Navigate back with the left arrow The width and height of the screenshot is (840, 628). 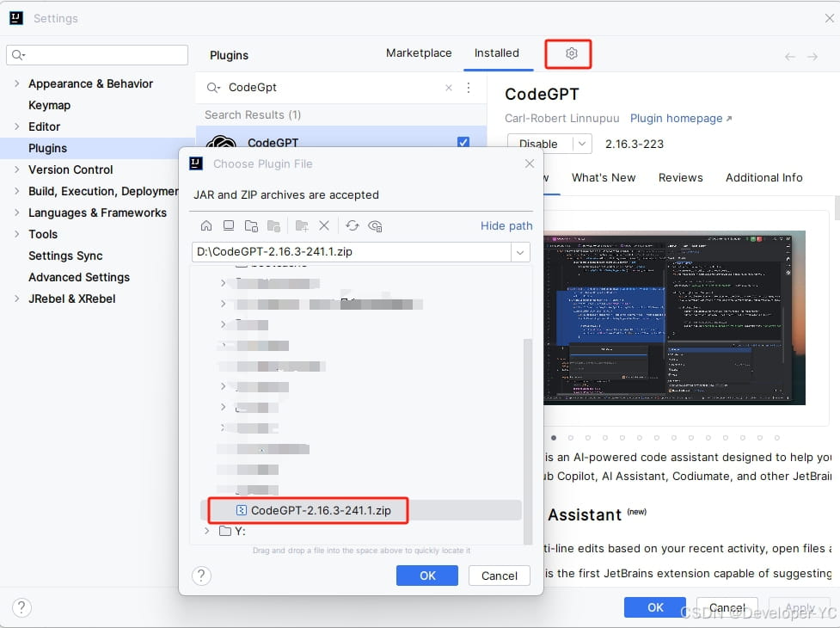[x=789, y=56]
